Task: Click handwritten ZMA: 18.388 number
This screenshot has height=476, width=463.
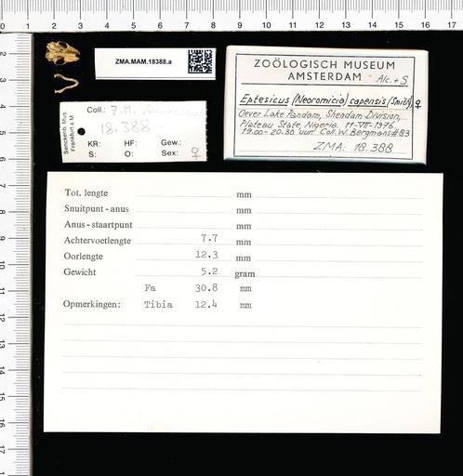Action: tap(353, 147)
